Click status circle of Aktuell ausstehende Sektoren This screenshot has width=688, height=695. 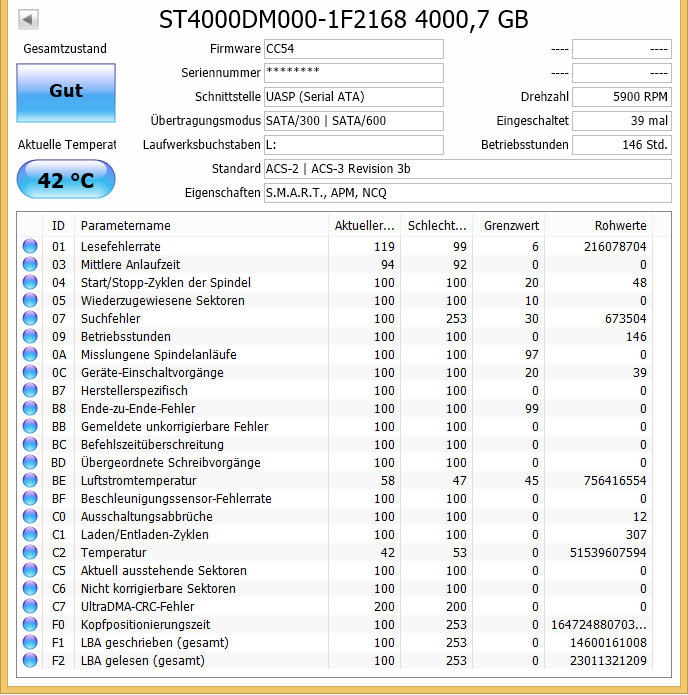pos(30,570)
